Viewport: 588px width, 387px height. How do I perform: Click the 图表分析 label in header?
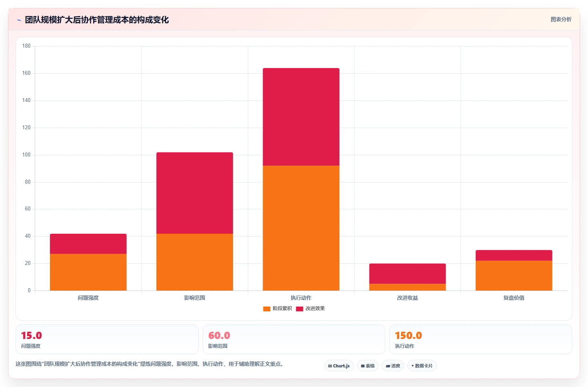point(561,19)
